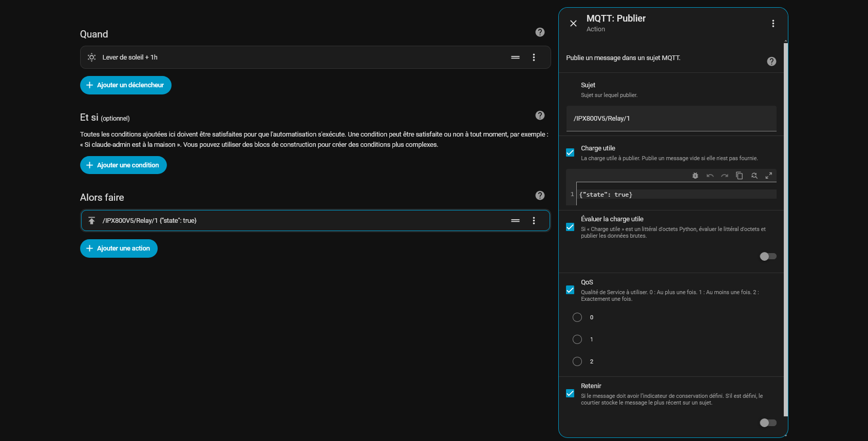Click Ajouter un déclencheur button
The height and width of the screenshot is (441, 868).
pyautogui.click(x=125, y=85)
